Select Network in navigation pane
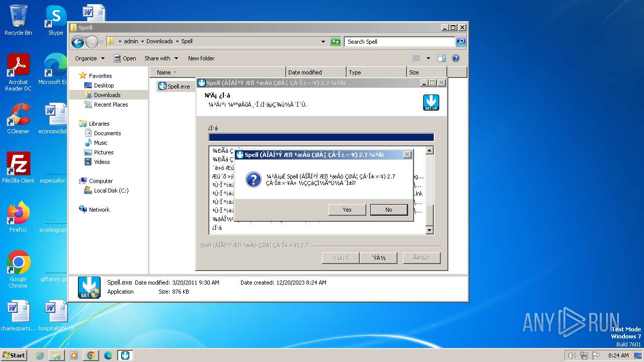This screenshot has width=644, height=362. click(x=99, y=210)
